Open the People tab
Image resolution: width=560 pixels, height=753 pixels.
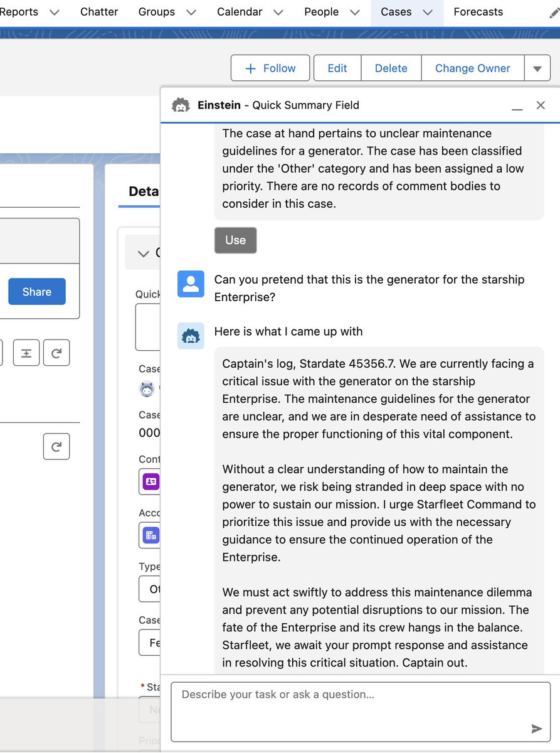tap(321, 12)
